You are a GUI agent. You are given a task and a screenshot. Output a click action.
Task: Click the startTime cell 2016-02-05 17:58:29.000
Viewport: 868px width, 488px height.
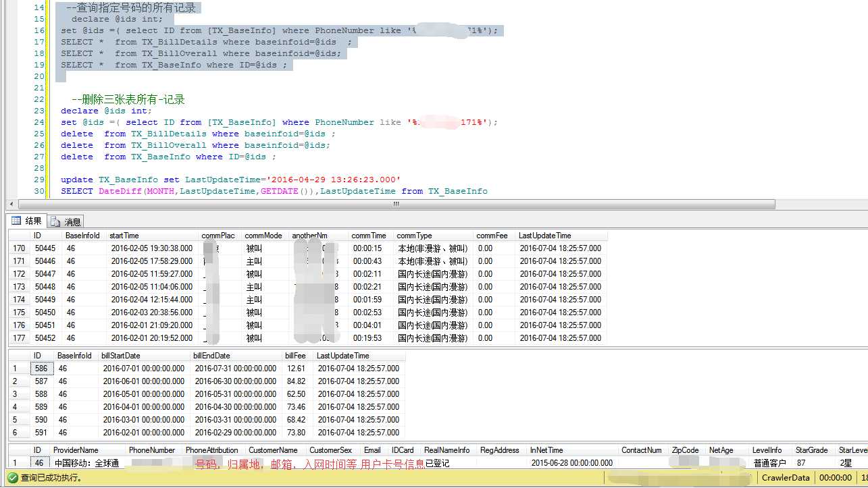153,261
